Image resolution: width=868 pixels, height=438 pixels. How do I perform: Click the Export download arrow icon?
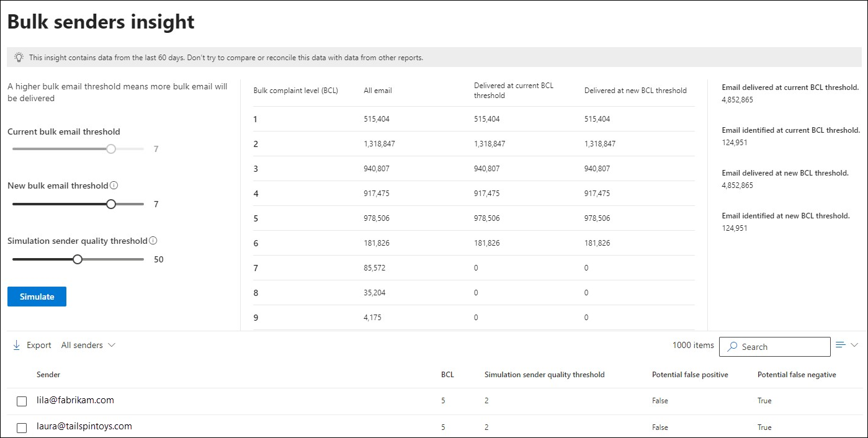click(17, 345)
